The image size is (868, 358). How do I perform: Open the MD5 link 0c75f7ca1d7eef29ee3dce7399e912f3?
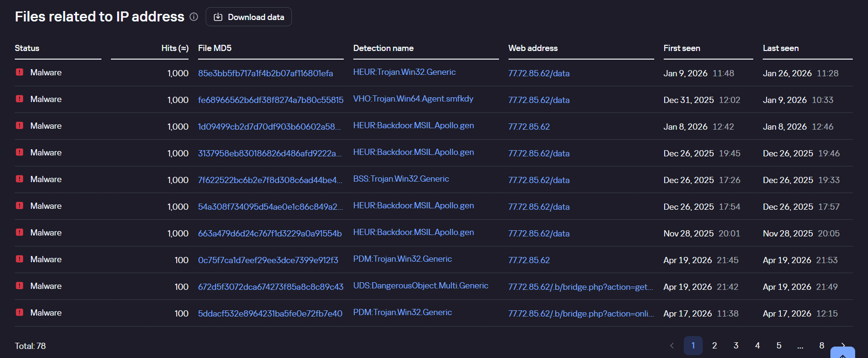(x=268, y=260)
